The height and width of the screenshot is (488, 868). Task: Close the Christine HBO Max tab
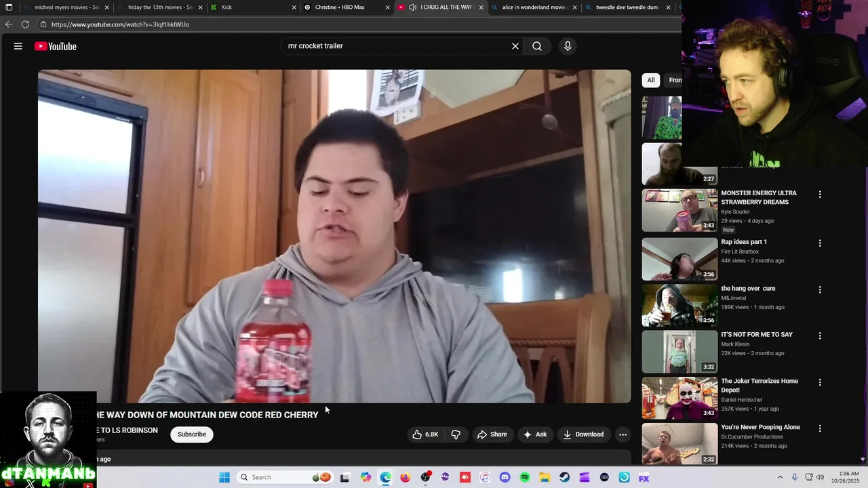click(x=387, y=7)
